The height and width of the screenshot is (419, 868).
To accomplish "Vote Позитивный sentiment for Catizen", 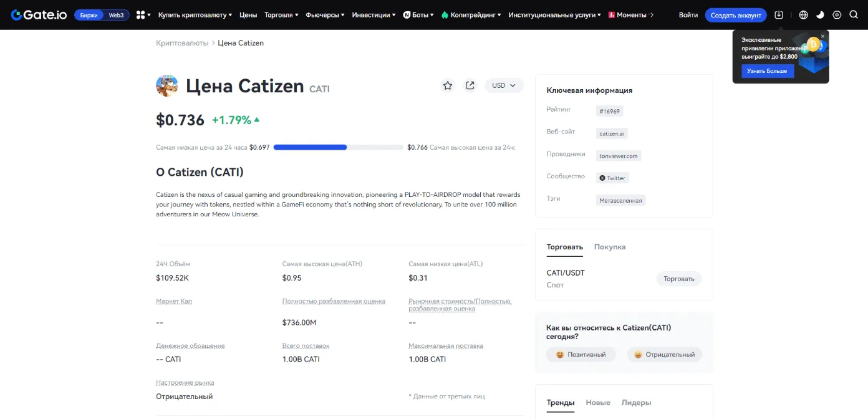I will coord(581,354).
